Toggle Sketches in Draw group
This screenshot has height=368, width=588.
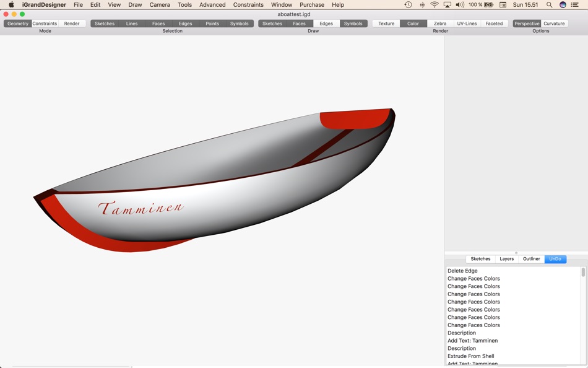coord(272,24)
